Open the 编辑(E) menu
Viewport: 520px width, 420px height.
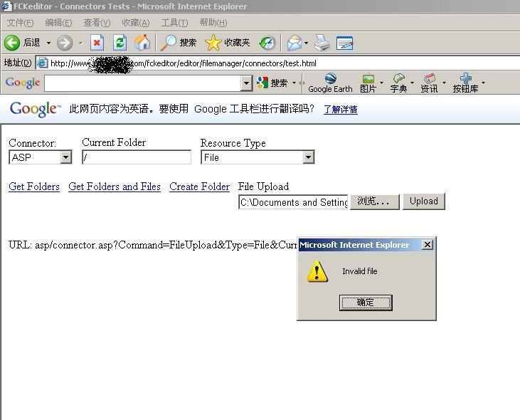[58, 23]
